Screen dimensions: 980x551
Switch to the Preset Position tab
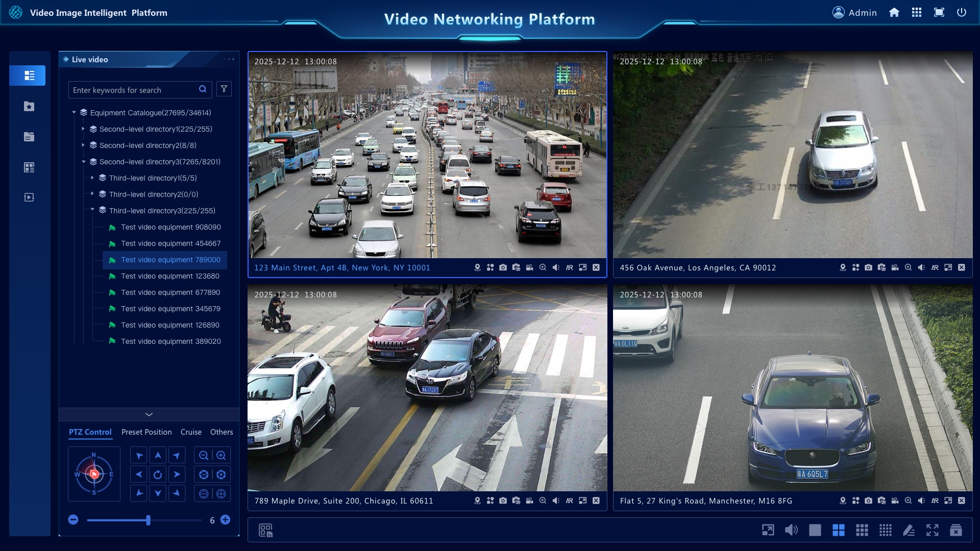146,432
